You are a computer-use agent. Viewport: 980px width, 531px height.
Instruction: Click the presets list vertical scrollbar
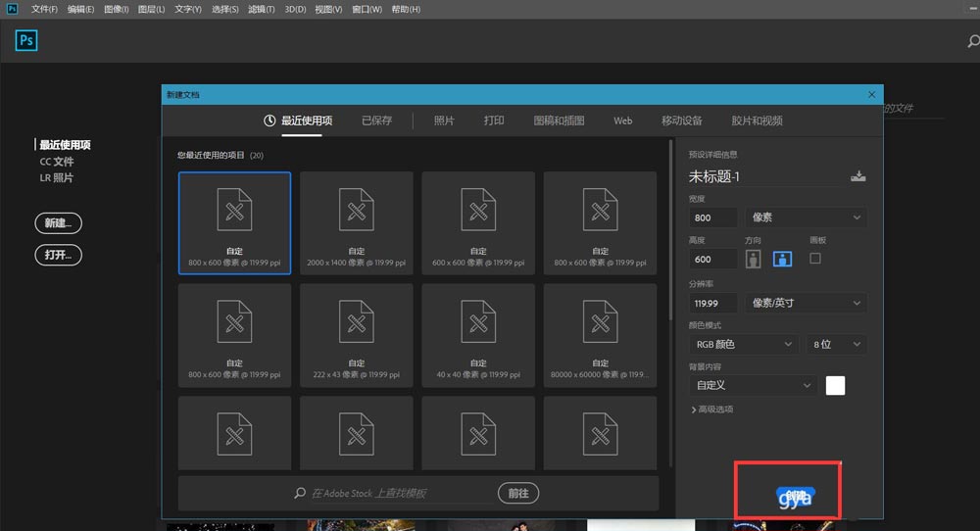(670, 231)
